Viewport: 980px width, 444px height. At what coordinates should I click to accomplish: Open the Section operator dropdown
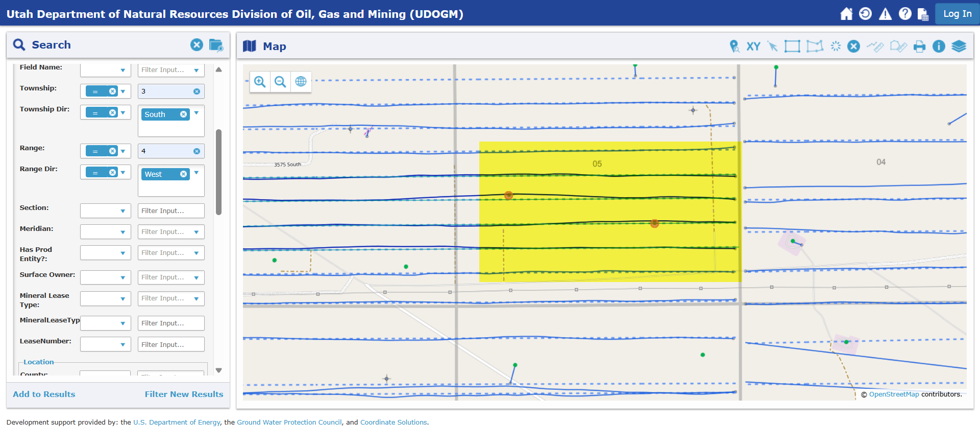(x=106, y=211)
